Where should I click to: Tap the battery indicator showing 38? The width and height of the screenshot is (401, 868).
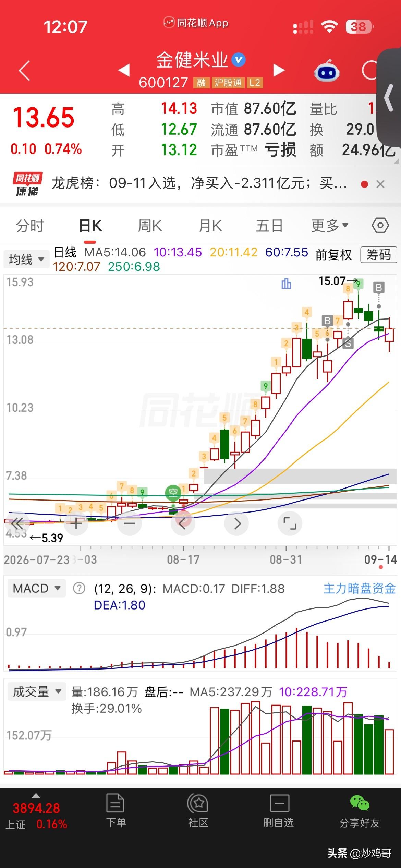coord(360,26)
